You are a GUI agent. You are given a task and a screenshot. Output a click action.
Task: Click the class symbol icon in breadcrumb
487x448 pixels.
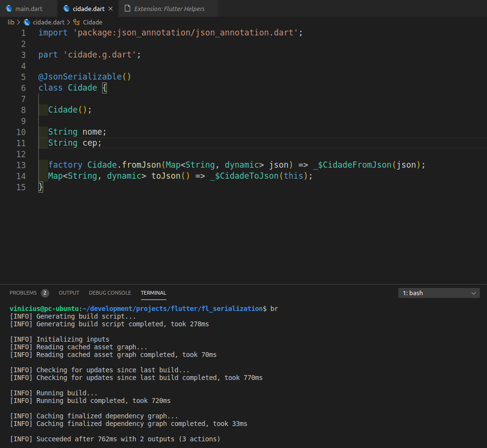[x=76, y=22]
